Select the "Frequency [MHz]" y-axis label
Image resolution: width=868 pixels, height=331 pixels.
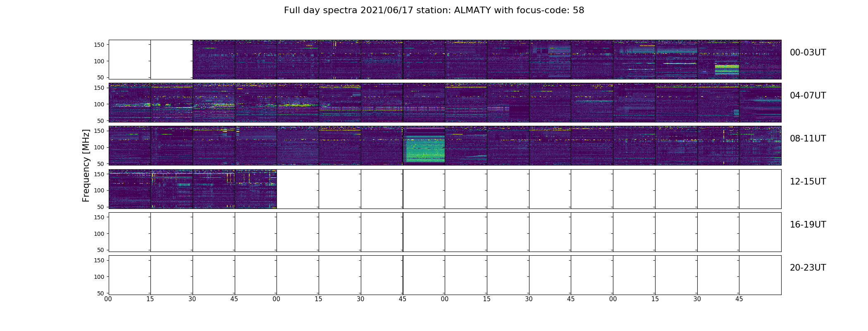tap(86, 165)
